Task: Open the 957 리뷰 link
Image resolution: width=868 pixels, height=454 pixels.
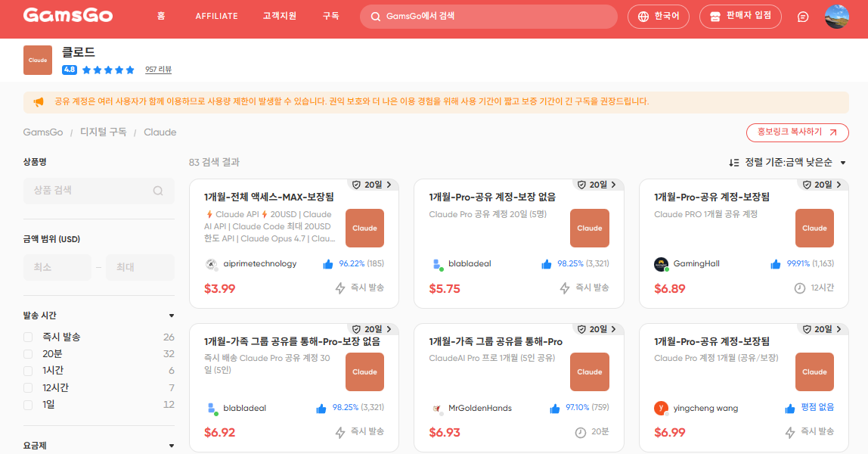Action: click(x=158, y=70)
